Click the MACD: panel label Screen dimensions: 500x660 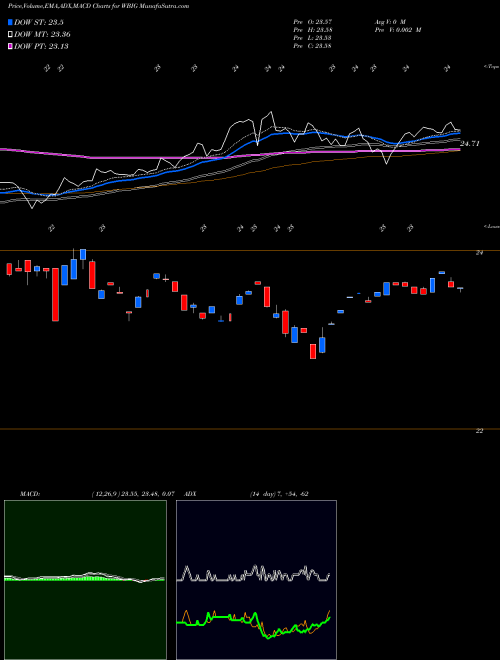pos(29,494)
